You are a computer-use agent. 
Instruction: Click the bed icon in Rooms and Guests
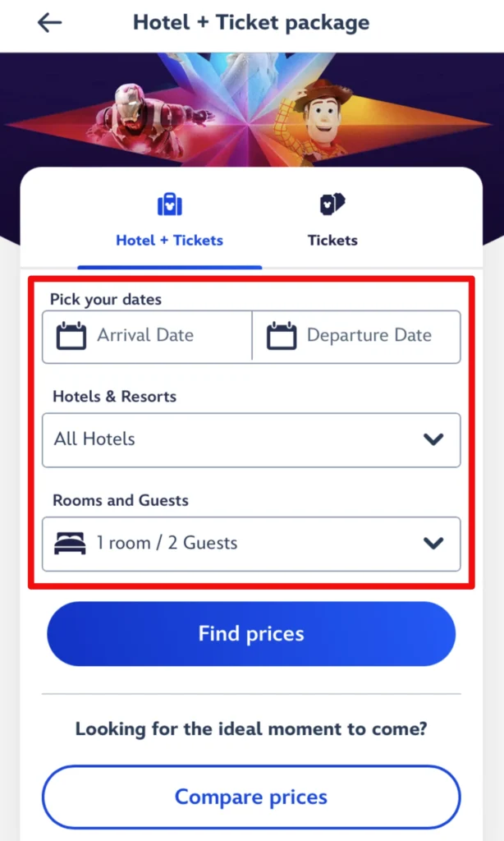(70, 543)
